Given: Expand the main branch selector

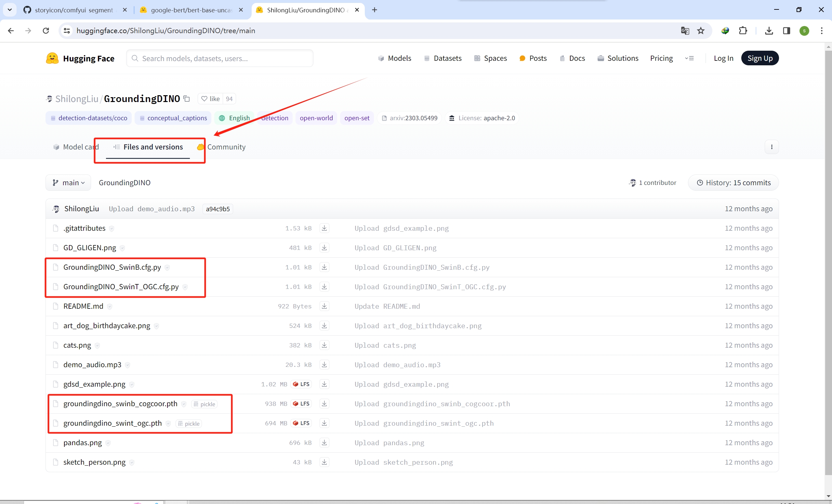Looking at the screenshot, I should (68, 183).
